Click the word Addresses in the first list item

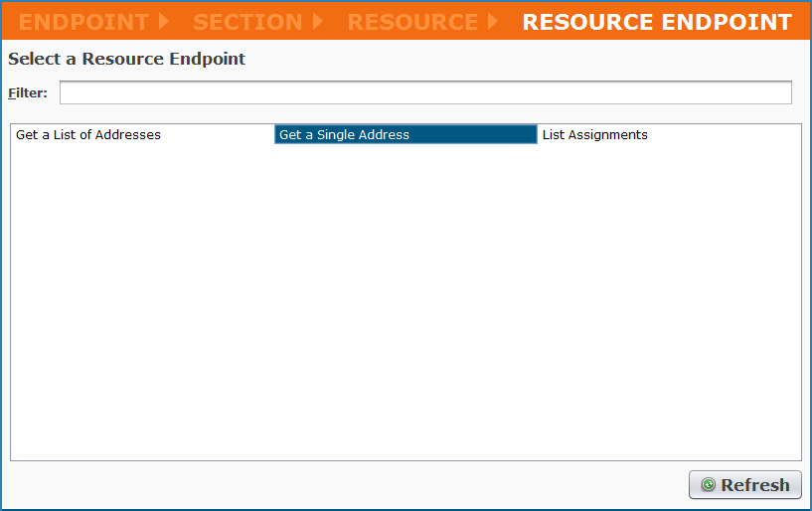(129, 134)
